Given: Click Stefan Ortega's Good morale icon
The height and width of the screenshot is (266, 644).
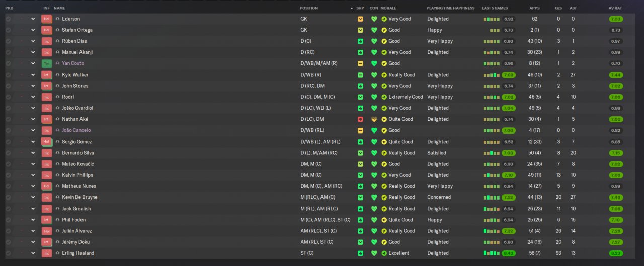Looking at the screenshot, I should (384, 30).
